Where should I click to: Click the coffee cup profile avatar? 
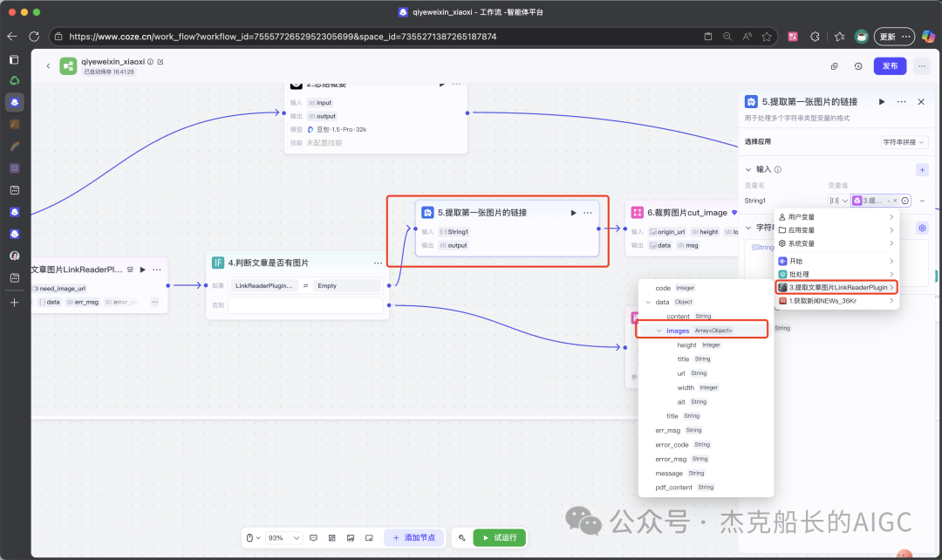(x=862, y=37)
